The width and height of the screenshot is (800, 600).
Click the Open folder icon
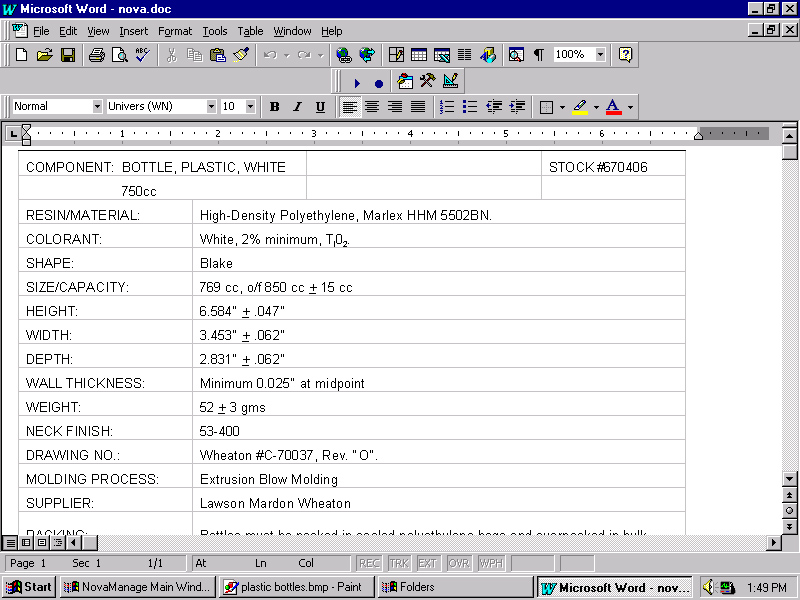tap(45, 55)
